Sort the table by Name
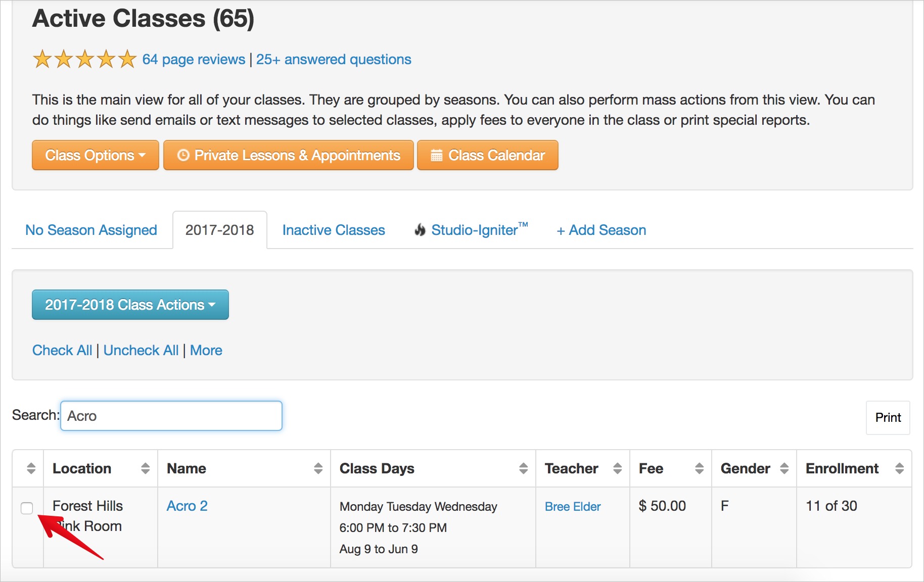Screen dimensions: 924x582 [244, 468]
